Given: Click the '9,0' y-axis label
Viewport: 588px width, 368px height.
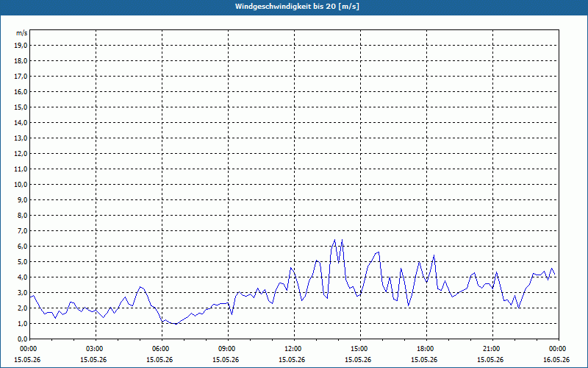Looking at the screenshot, I should click(x=22, y=199).
